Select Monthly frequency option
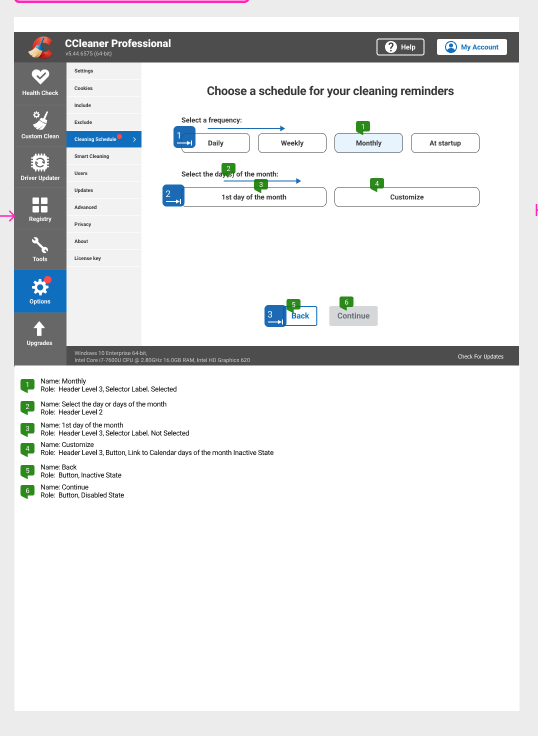Image resolution: width=538 pixels, height=736 pixels. 369,143
